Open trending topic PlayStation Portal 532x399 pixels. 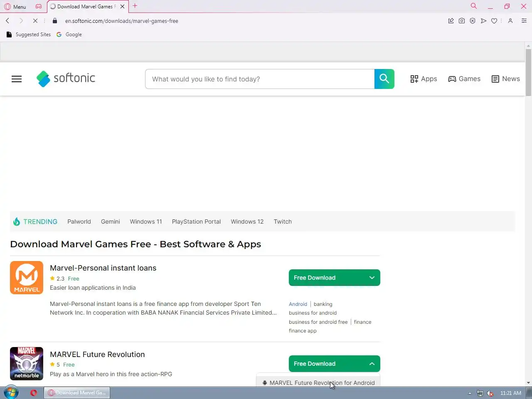tap(196, 222)
